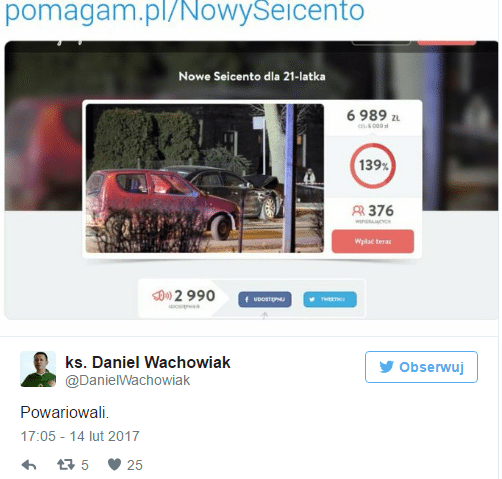Click the reply arrow icon
The width and height of the screenshot is (502, 479).
point(29,465)
